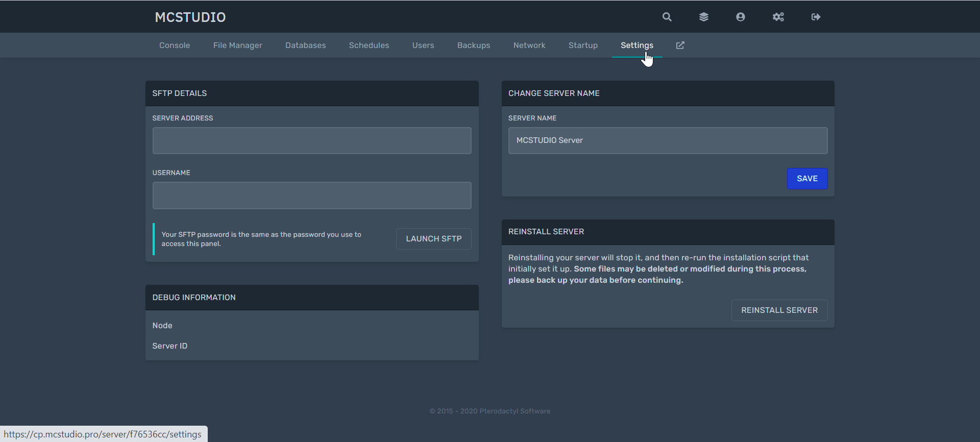Click the Server Name input field
This screenshot has width=980, height=442.
pos(668,140)
